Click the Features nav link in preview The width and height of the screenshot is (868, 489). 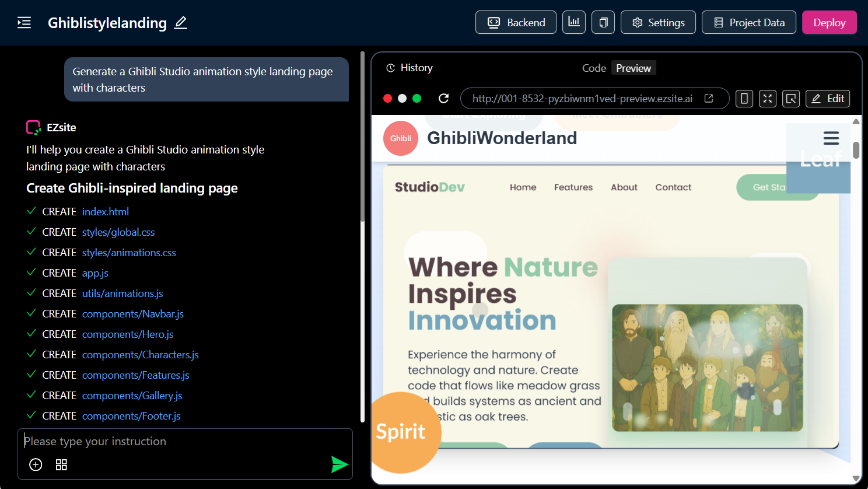[x=573, y=187]
